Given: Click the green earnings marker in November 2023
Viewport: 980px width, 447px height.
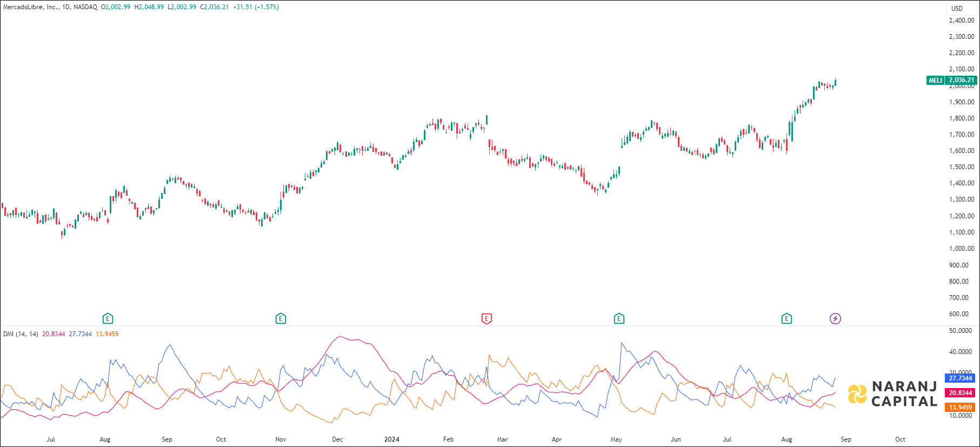Looking at the screenshot, I should 281,318.
